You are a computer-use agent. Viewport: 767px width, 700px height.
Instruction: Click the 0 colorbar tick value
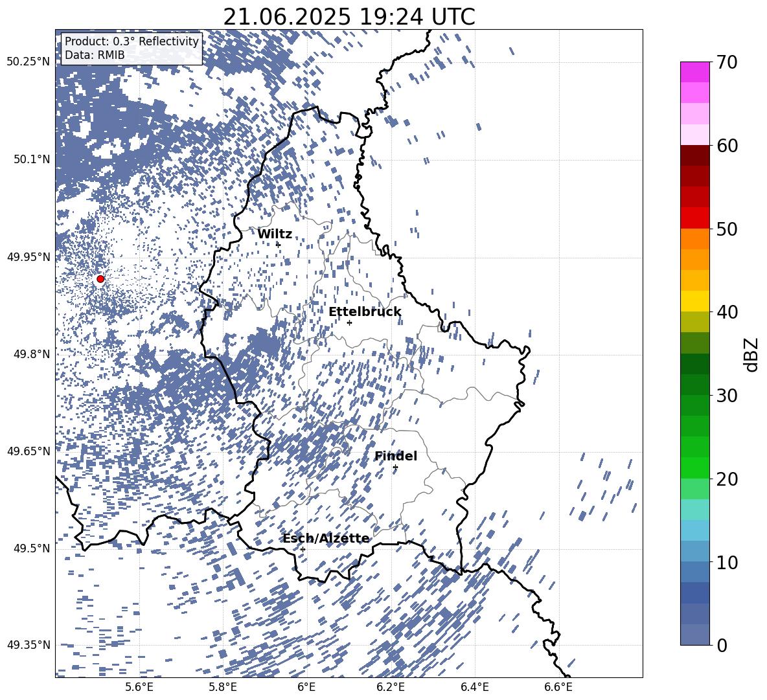click(x=722, y=645)
